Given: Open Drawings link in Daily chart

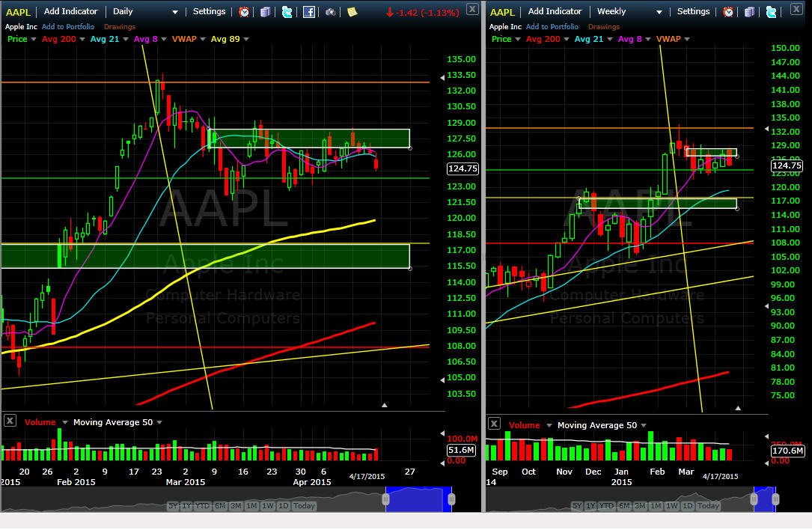Looking at the screenshot, I should [120, 27].
